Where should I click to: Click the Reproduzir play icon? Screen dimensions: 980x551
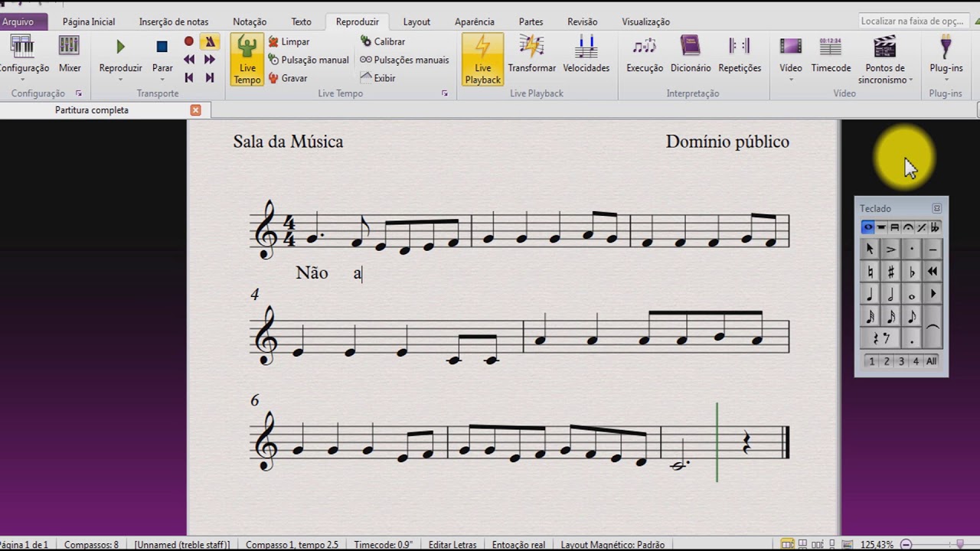click(x=120, y=47)
